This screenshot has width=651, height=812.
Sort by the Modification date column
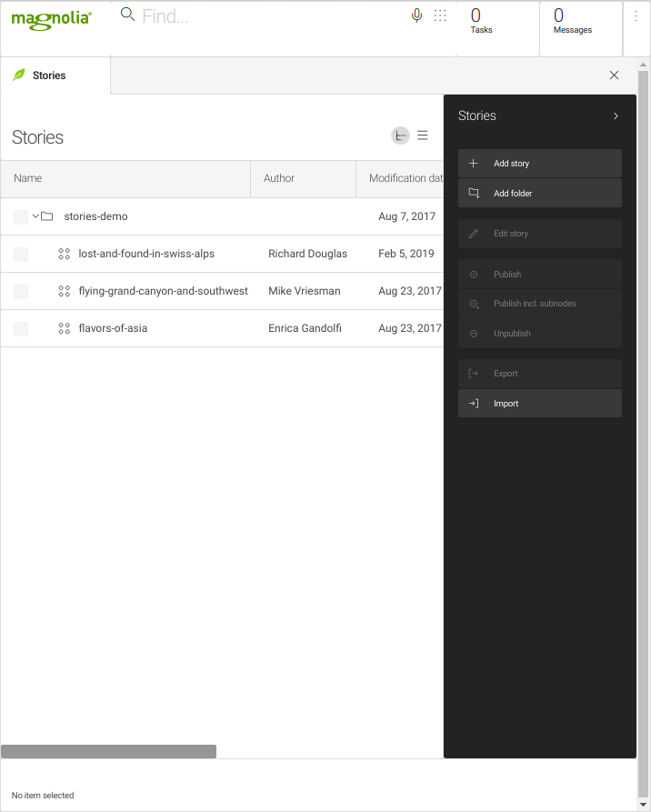(400, 178)
